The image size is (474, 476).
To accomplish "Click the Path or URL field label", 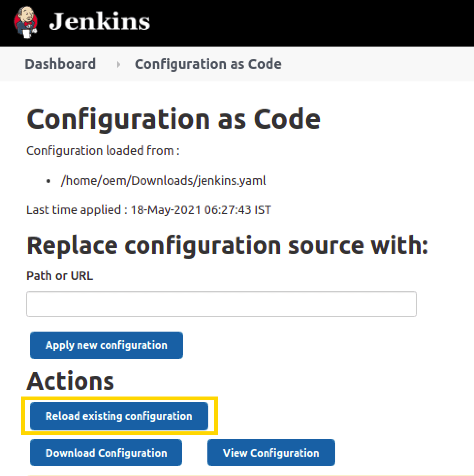I will click(60, 276).
